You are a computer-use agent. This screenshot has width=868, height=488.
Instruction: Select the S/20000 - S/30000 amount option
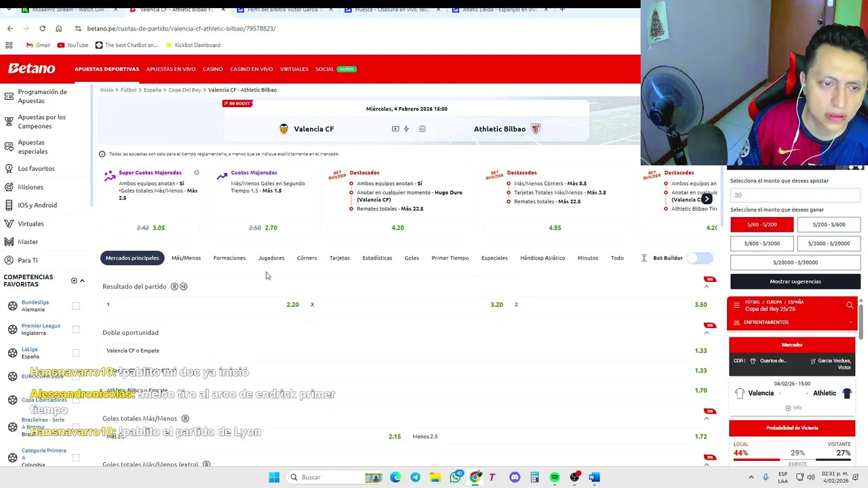[x=795, y=262]
